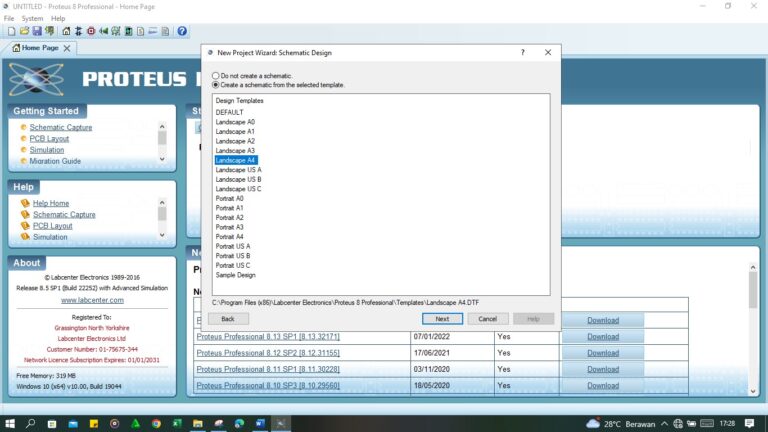The height and width of the screenshot is (432, 768).
Task: Open the Help menu
Action: pyautogui.click(x=58, y=19)
